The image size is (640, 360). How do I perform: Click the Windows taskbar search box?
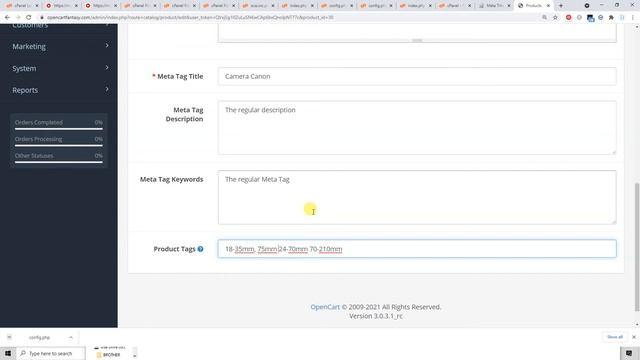point(51,353)
